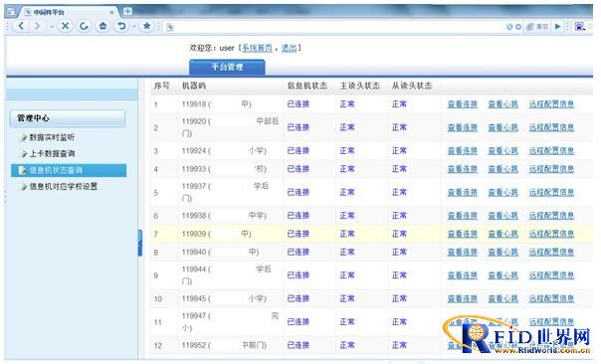601x364 pixels.
Task: Open the 系统首页 link in the header
Action: (257, 48)
